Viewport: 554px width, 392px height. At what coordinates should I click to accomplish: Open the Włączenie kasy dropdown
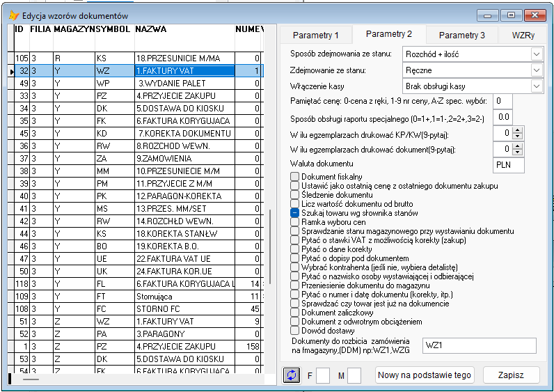click(537, 86)
